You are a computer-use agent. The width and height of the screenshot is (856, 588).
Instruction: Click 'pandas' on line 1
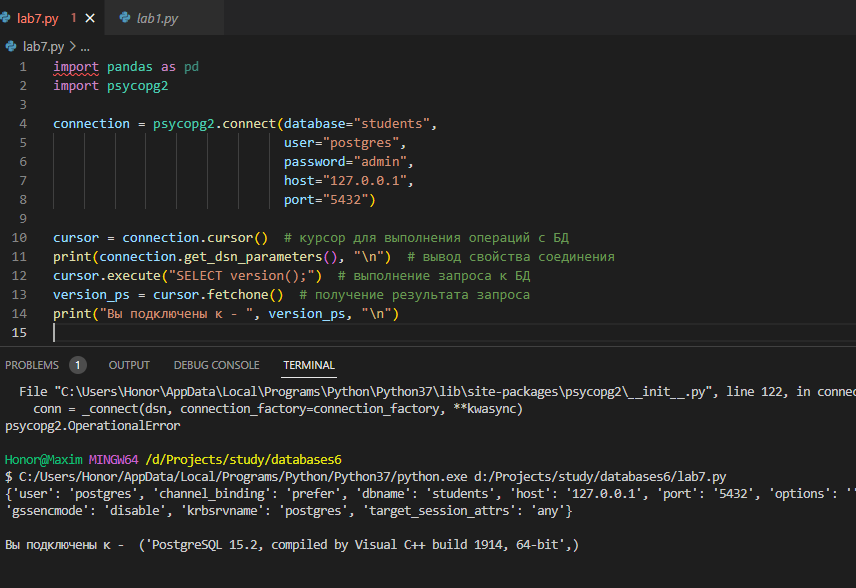coord(129,67)
